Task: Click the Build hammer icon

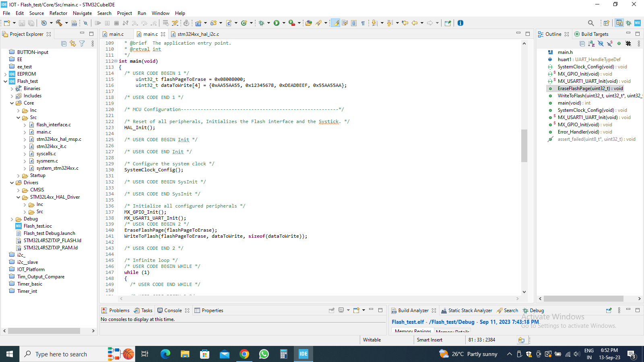Action: coord(59,23)
